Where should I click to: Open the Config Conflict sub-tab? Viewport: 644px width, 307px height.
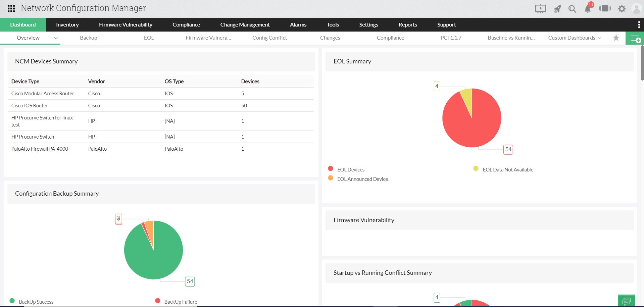269,38
